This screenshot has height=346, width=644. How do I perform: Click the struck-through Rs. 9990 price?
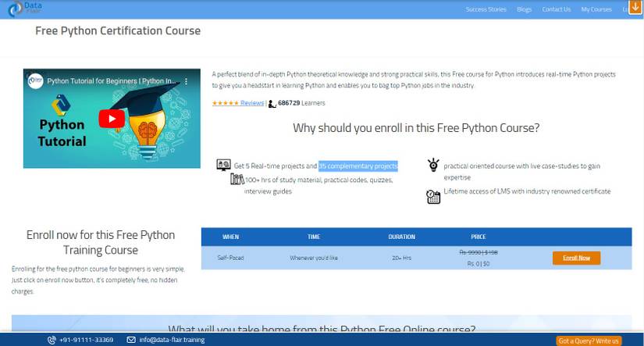[478, 252]
